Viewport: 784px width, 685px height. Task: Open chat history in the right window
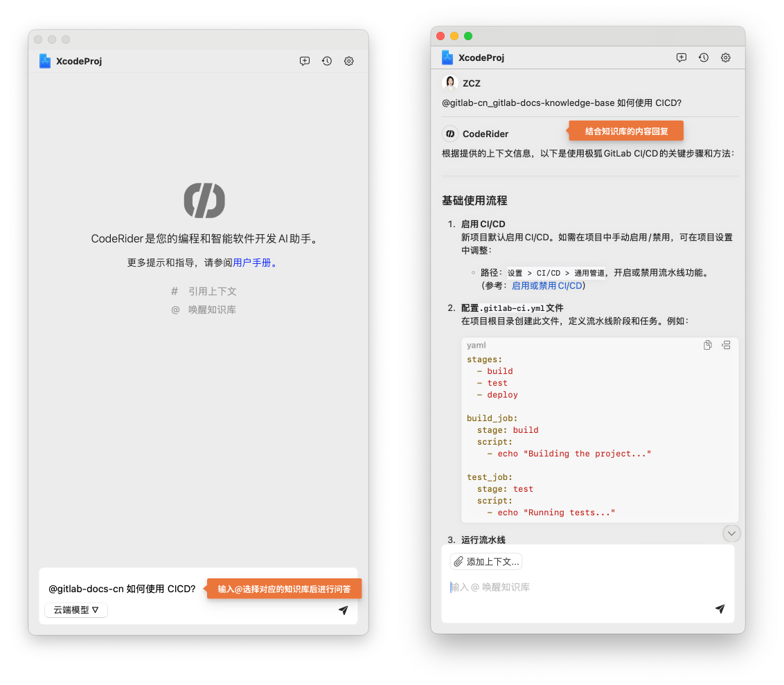coord(704,58)
